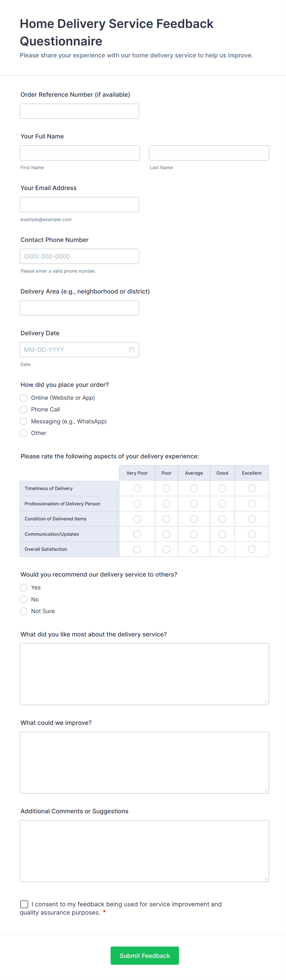Focus the Contact Phone Number field

click(79, 256)
